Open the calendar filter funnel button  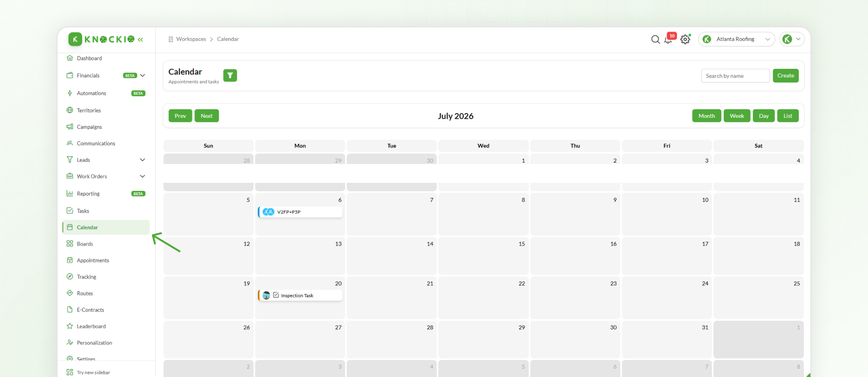(230, 75)
